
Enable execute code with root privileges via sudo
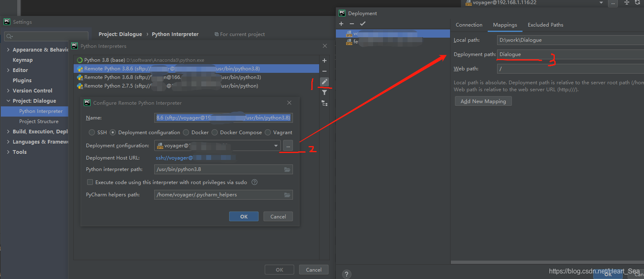coord(90,182)
